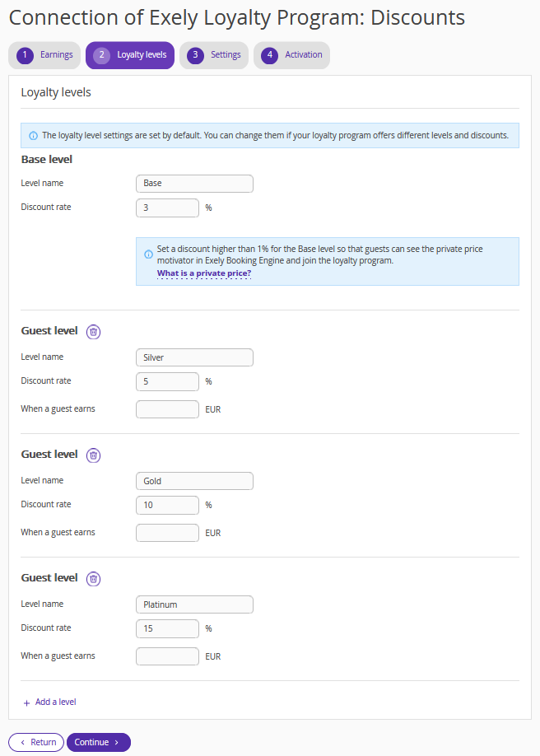This screenshot has width=540, height=756.
Task: Click the Return button
Action: click(x=36, y=742)
